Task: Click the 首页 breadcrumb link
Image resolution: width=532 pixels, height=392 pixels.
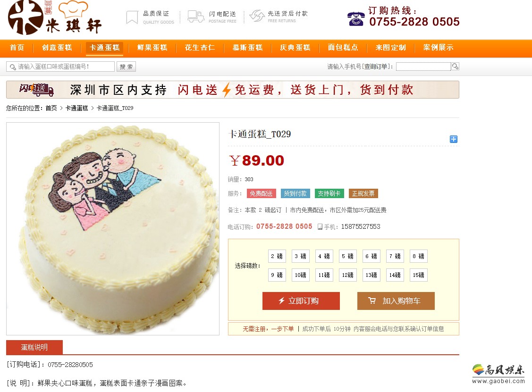Action: (51, 108)
